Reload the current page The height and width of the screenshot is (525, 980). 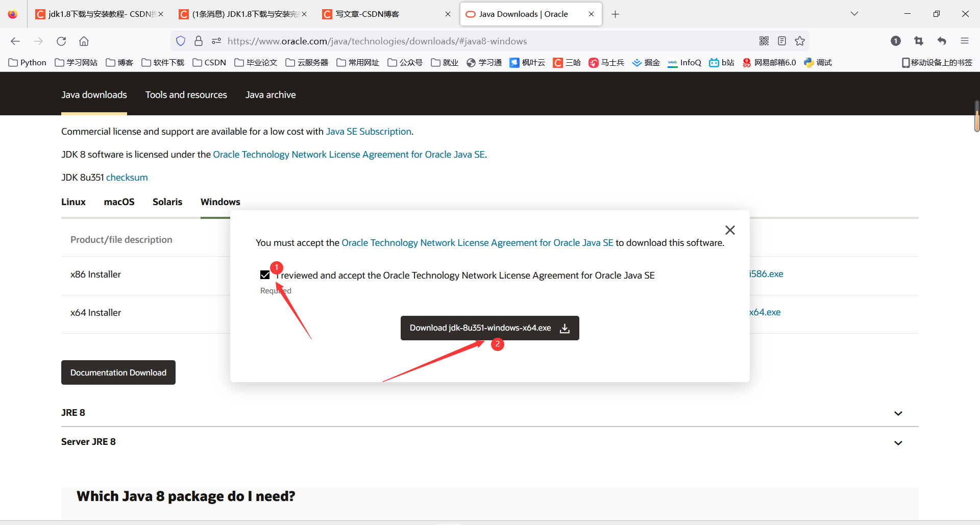pos(61,41)
